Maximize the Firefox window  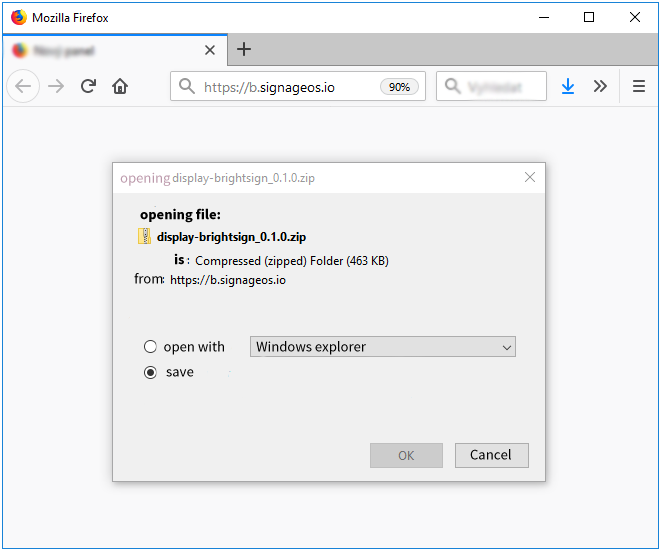click(589, 17)
